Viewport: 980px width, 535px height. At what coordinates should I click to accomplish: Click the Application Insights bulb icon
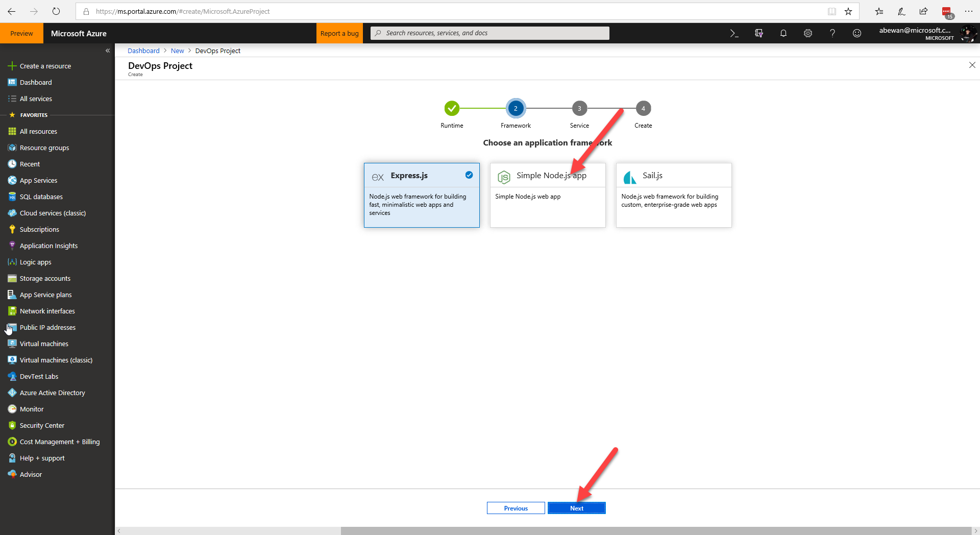pos(12,246)
